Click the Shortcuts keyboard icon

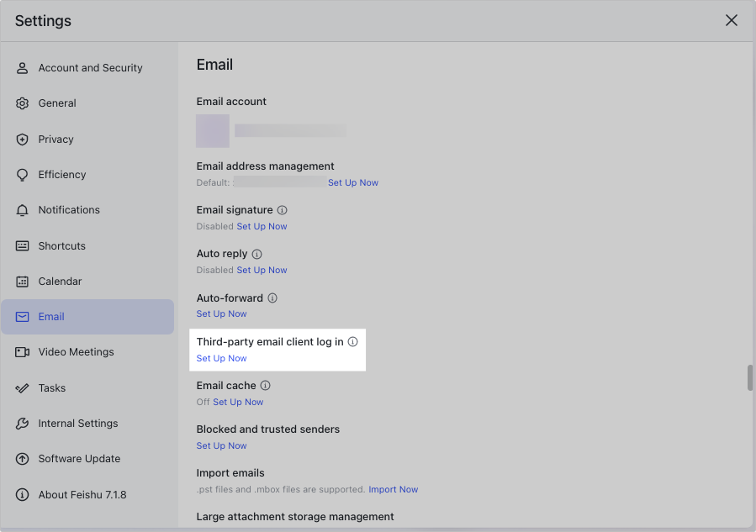pyautogui.click(x=22, y=245)
